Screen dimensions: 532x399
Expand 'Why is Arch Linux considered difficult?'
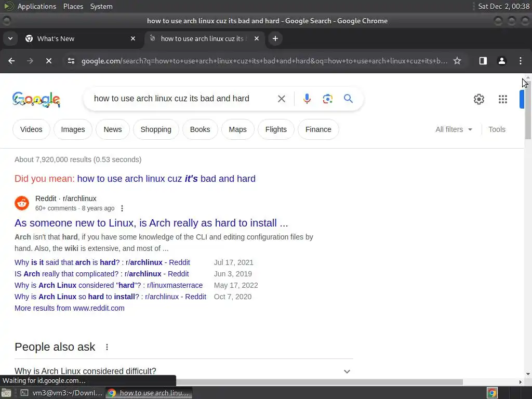pyautogui.click(x=183, y=371)
